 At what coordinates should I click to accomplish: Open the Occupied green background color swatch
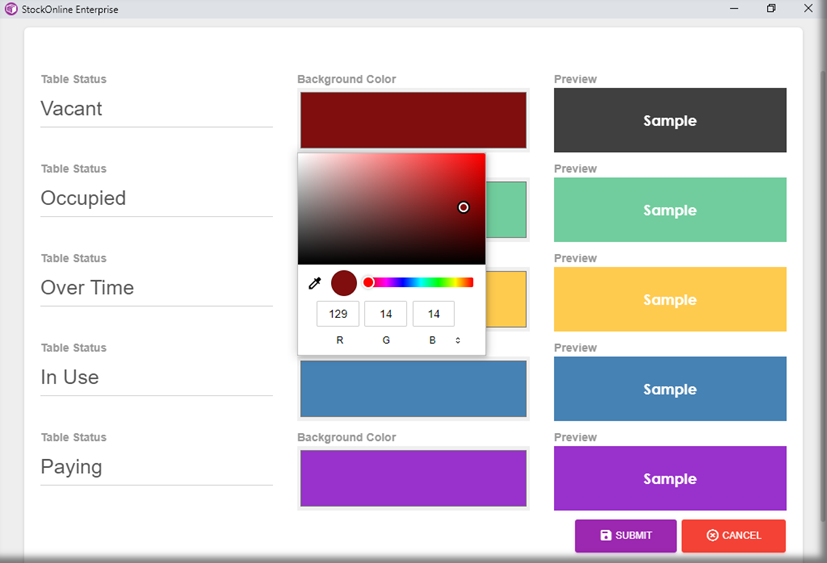point(506,210)
